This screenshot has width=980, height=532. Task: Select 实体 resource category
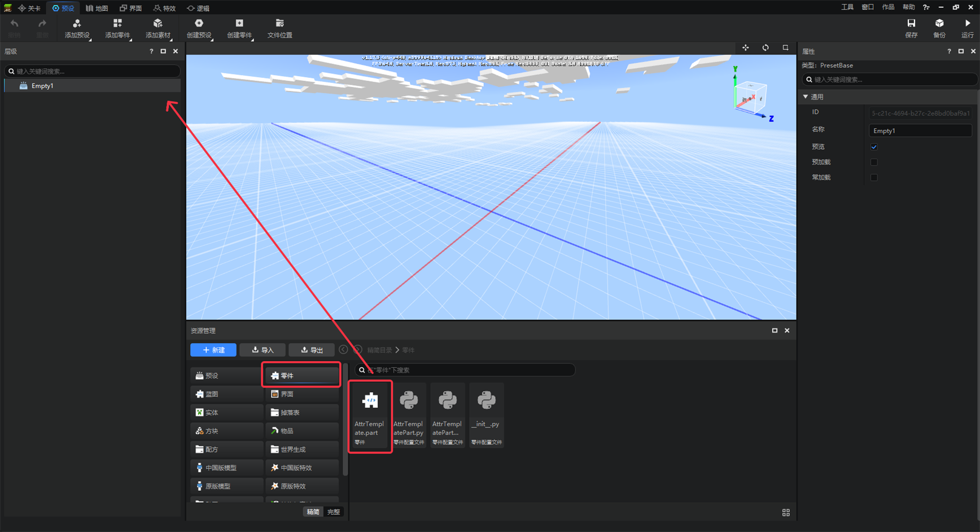tap(226, 412)
